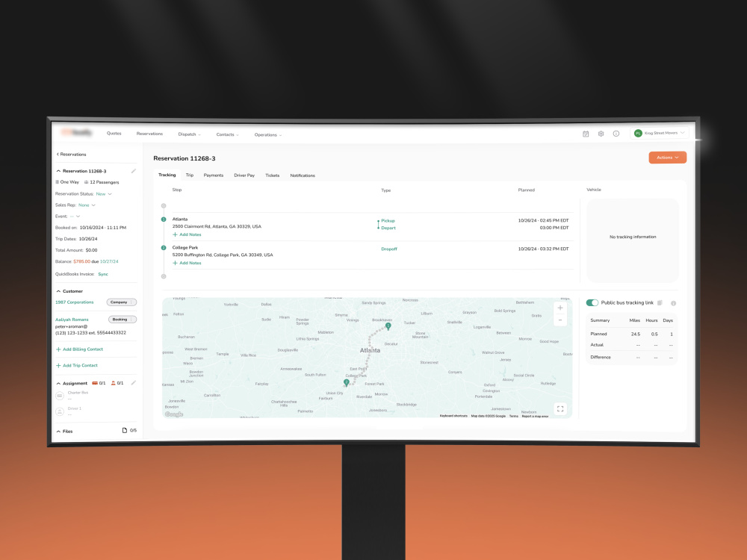
Task: Add Notes to the Atlanta stop
Action: [187, 234]
